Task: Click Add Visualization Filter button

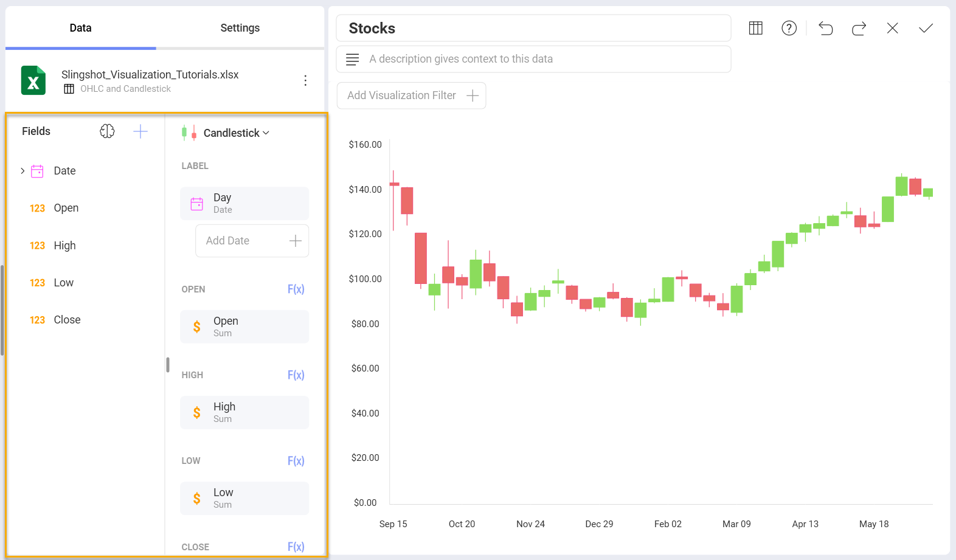Action: point(412,95)
